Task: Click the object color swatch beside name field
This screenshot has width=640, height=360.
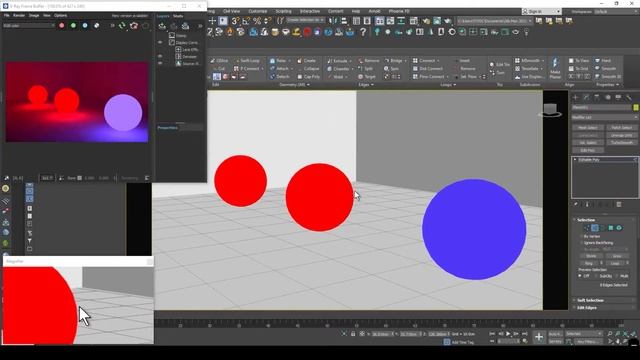Action: point(636,107)
